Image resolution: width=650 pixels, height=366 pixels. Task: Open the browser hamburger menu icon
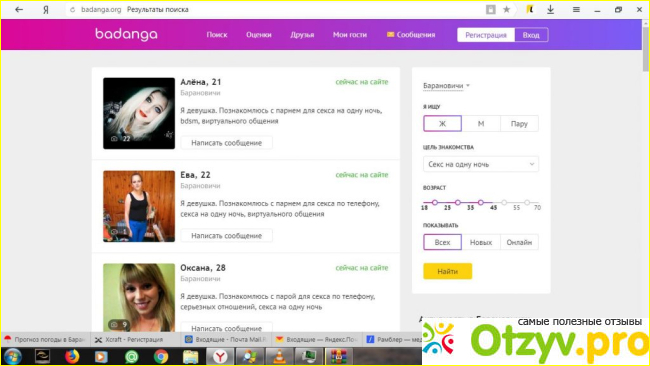[x=576, y=10]
